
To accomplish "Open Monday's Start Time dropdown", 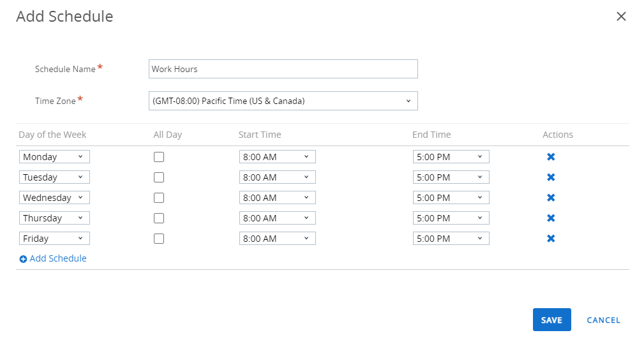I will [x=277, y=157].
